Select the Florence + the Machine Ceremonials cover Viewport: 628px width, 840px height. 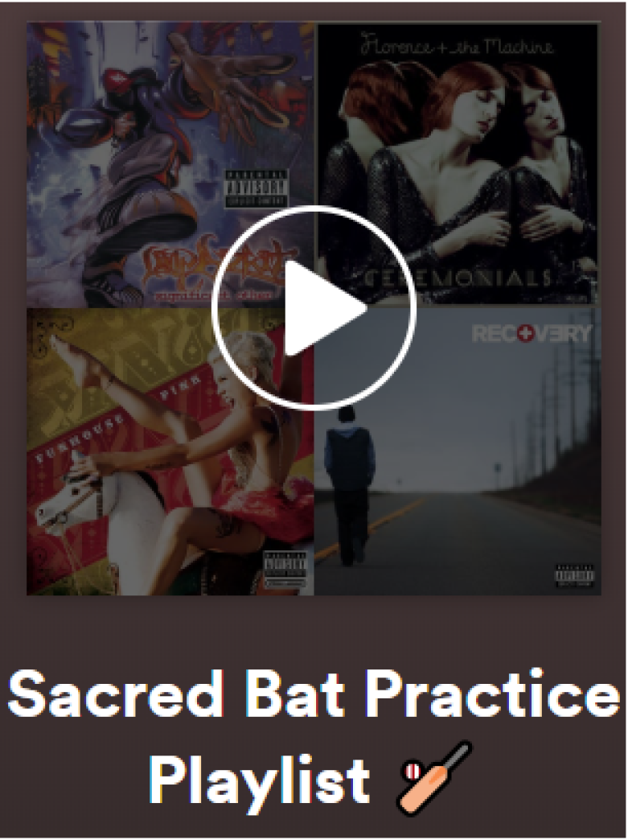click(x=458, y=165)
